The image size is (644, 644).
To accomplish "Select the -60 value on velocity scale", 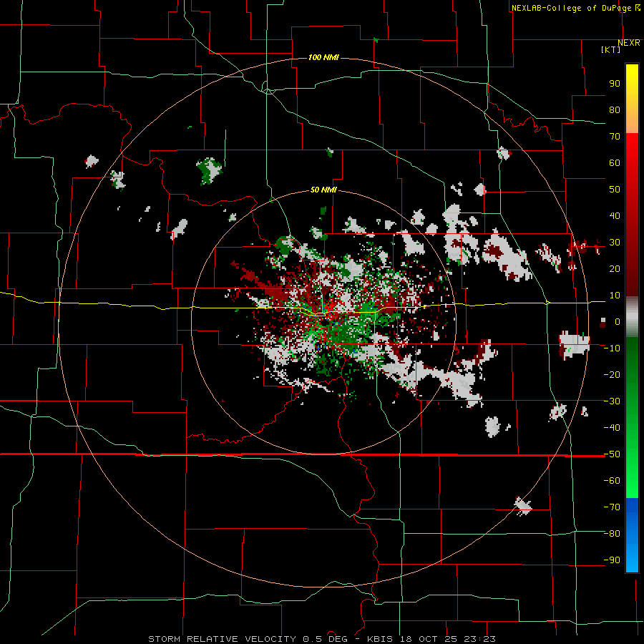I will coord(612,481).
